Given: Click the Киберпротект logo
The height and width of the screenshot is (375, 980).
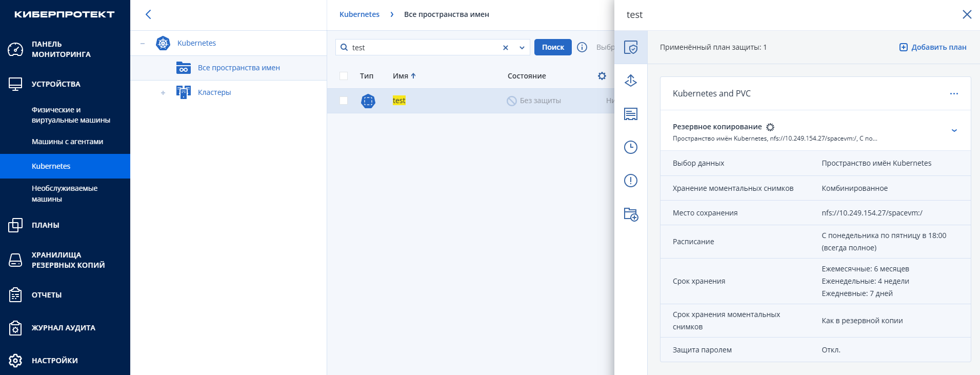Looking at the screenshot, I should click(65, 14).
